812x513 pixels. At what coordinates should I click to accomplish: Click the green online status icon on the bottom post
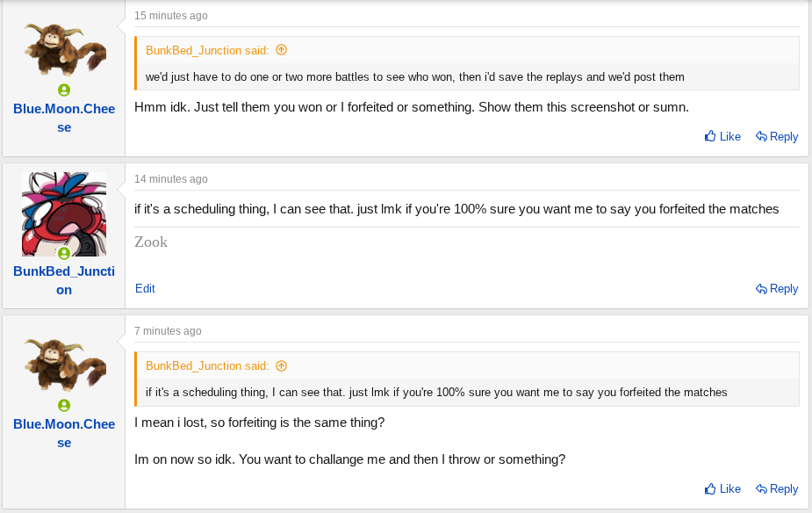(64, 405)
